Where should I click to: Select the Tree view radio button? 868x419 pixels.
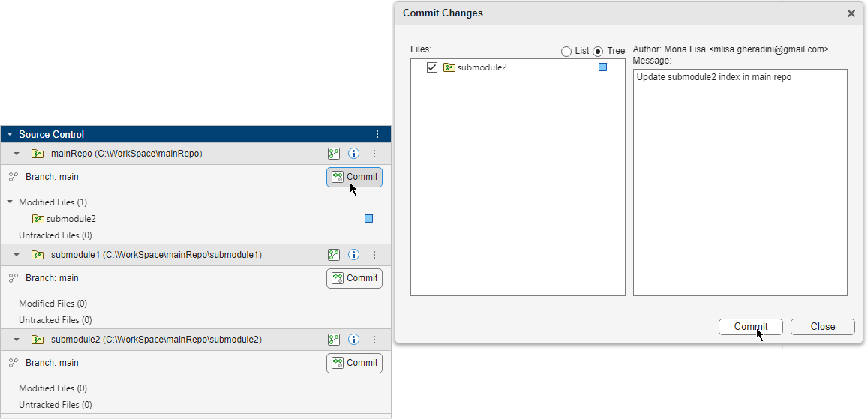pyautogui.click(x=598, y=52)
